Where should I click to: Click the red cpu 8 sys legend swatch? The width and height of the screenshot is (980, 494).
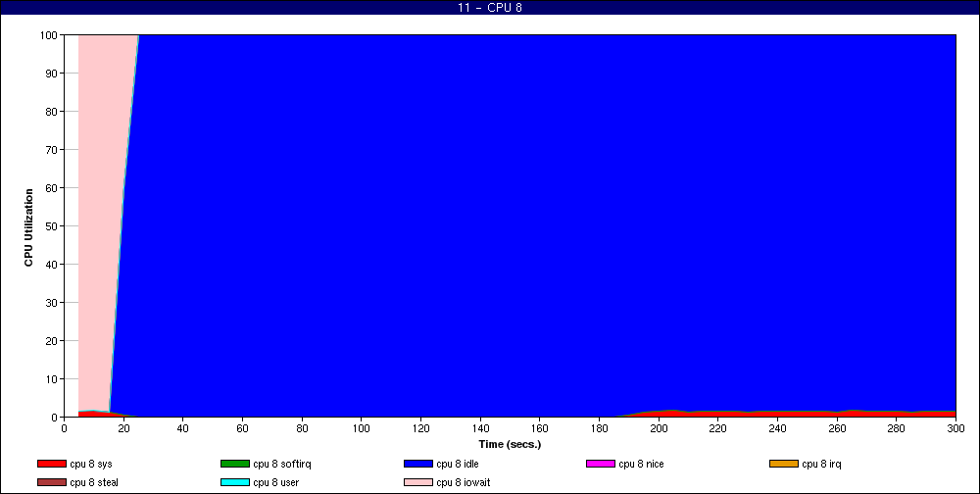point(51,464)
